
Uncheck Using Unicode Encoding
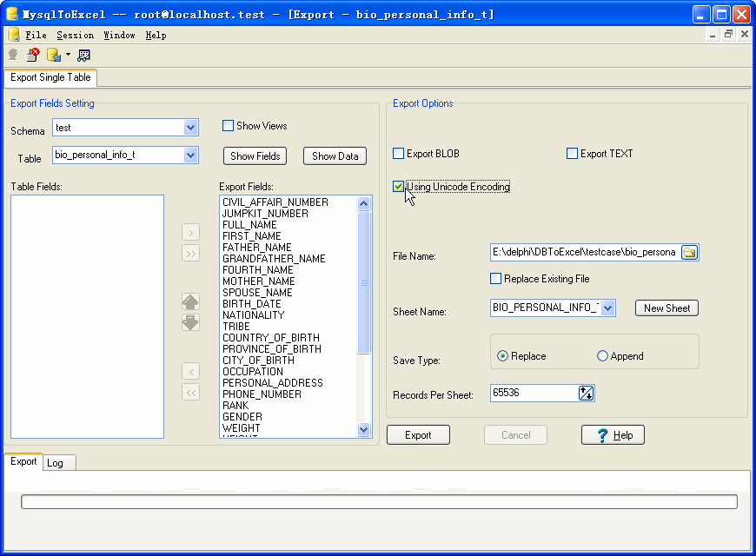[x=398, y=187]
